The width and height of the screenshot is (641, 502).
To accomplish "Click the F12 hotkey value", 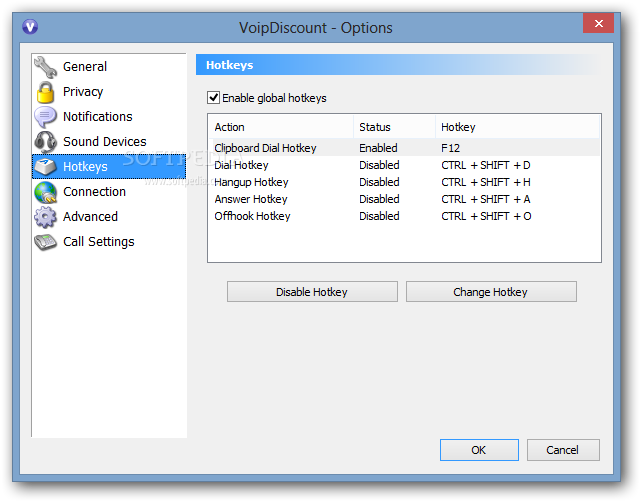I will (450, 148).
